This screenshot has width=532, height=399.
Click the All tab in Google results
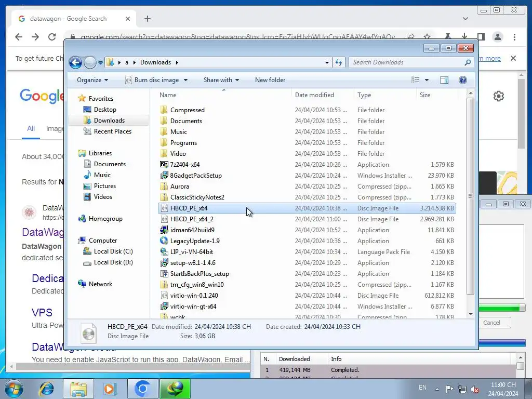tap(31, 129)
